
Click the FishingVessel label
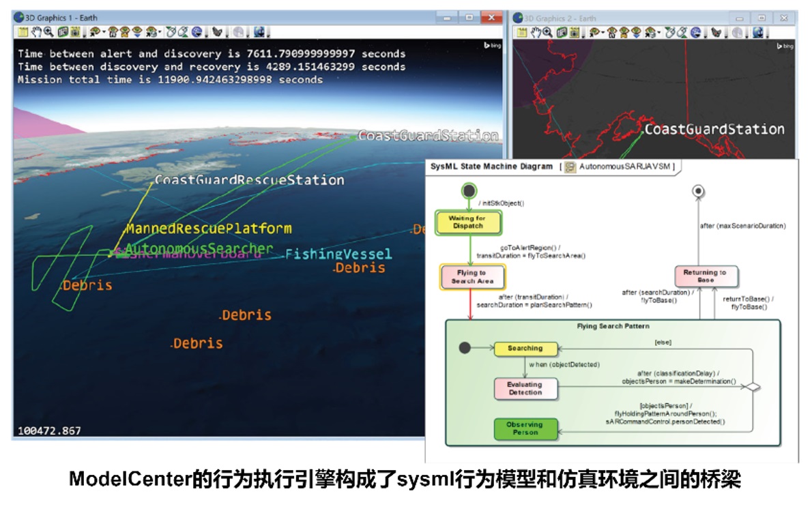click(x=338, y=254)
